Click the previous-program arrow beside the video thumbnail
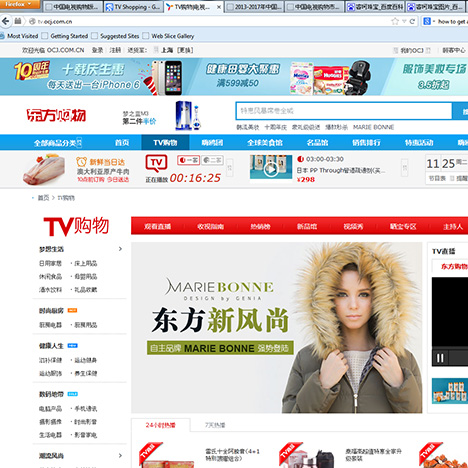The image size is (468, 468). [229, 168]
